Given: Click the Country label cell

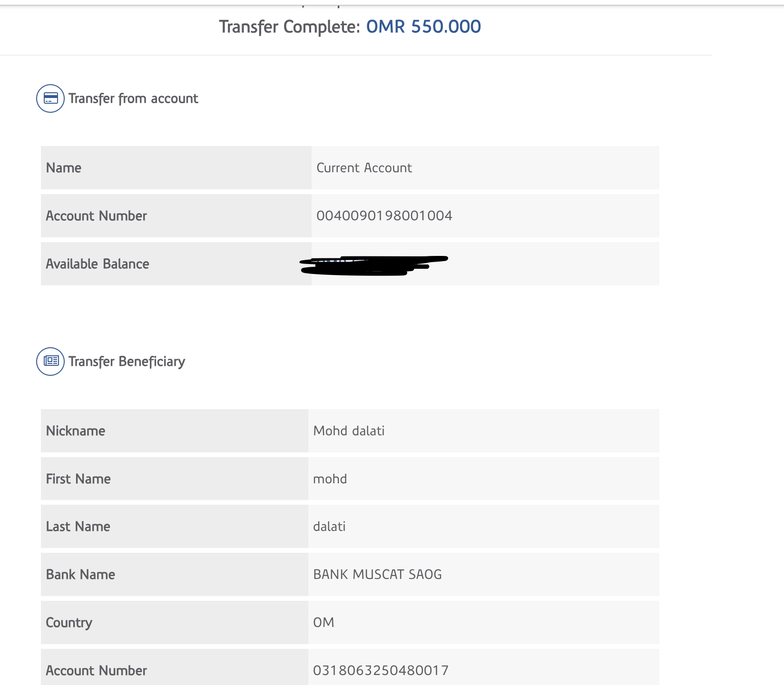Looking at the screenshot, I should [69, 623].
